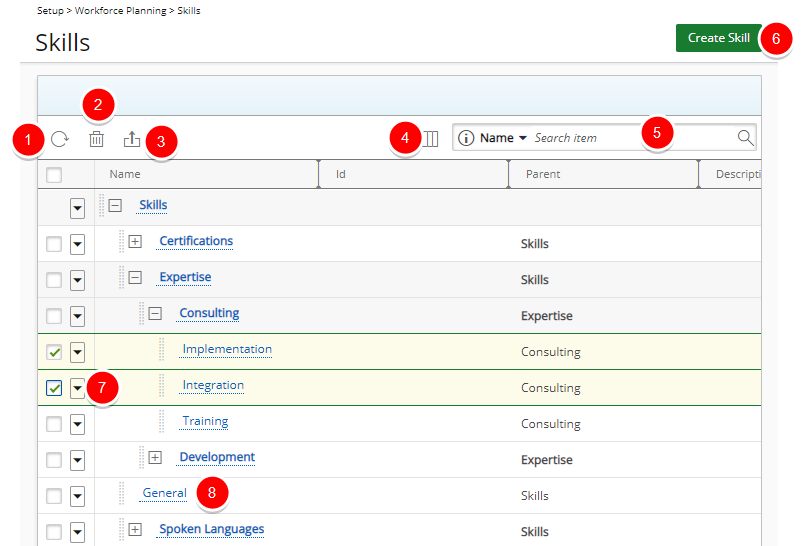Open the column chooser icon

(x=431, y=138)
